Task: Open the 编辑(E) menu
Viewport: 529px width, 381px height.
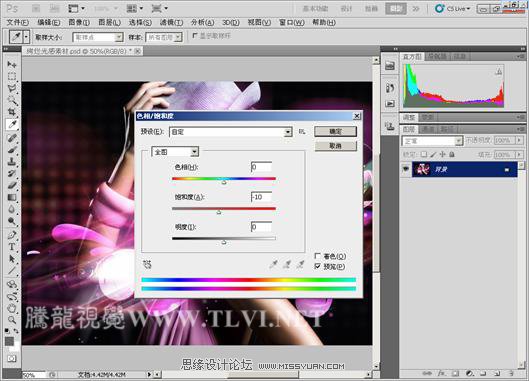Action: [49, 22]
